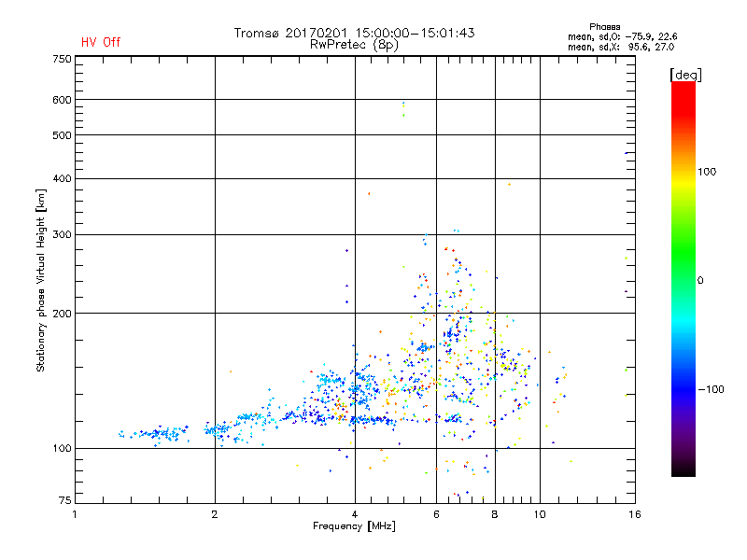The image size is (747, 560).
Task: Click the y-axis label "300"
Action: pos(62,234)
